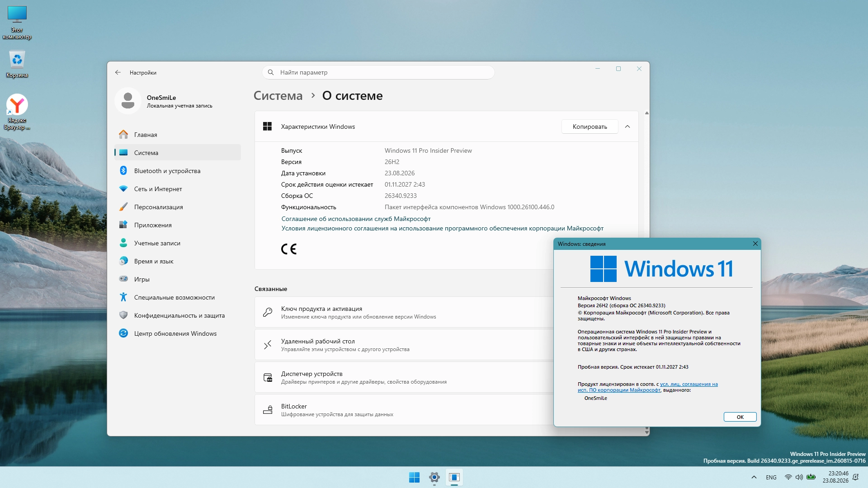
Task: Go to Сеть и Интернет
Action: coord(178,189)
